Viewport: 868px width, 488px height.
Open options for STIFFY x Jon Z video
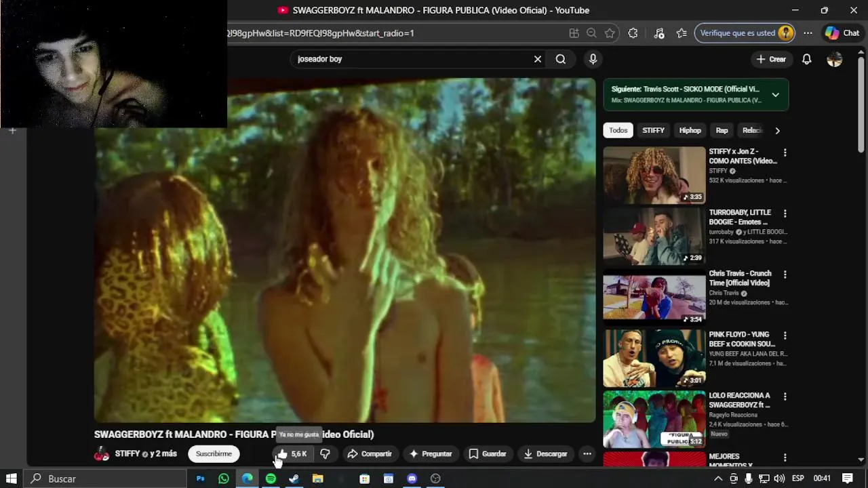785,152
